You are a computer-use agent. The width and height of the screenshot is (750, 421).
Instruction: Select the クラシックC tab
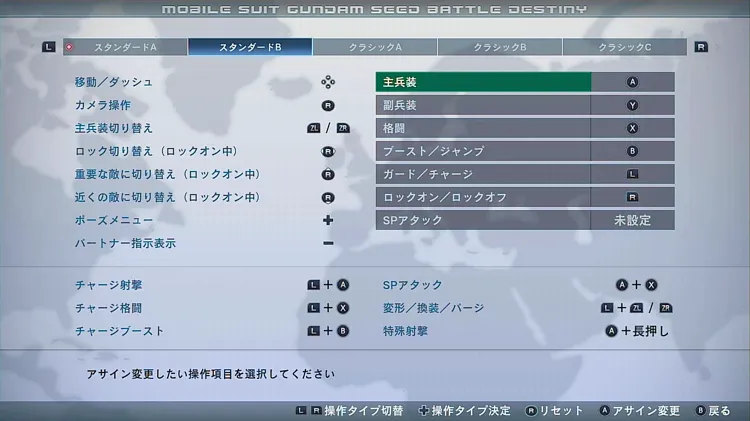pyautogui.click(x=624, y=47)
